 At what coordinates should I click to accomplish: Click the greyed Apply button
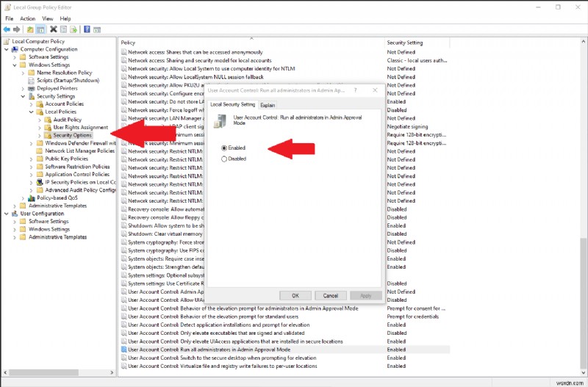click(365, 296)
